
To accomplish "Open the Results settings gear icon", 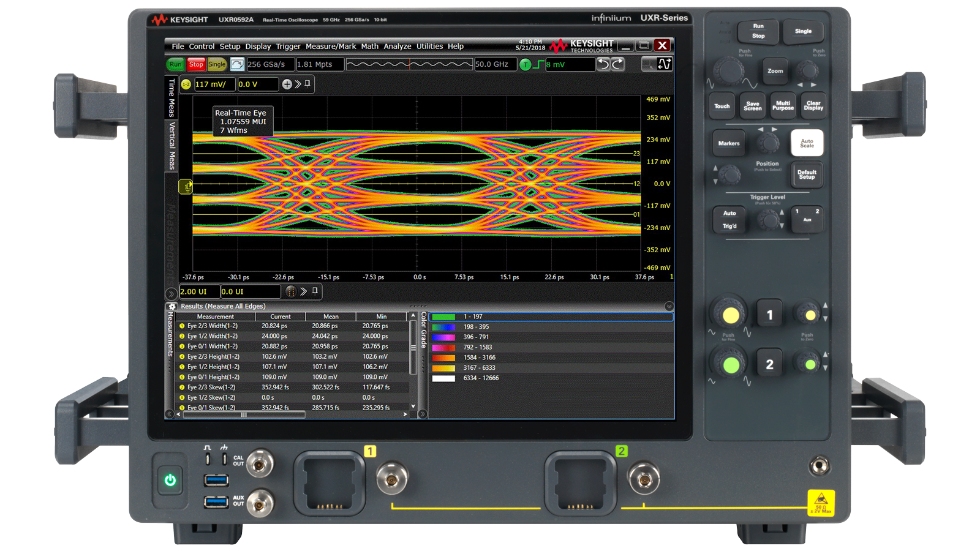I will coord(172,306).
